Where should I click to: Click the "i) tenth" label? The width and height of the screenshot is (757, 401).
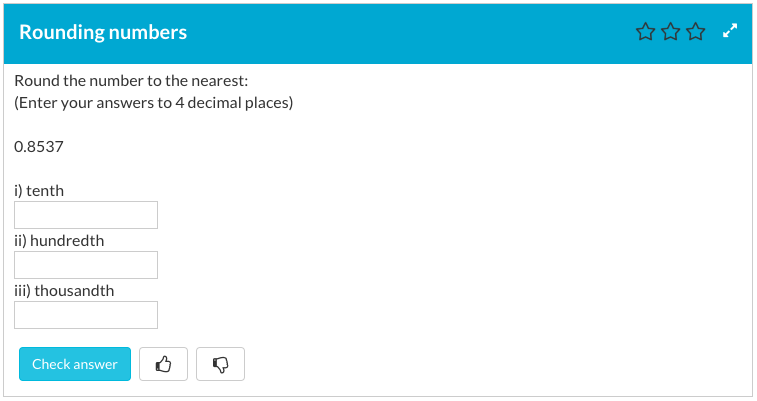click(x=39, y=190)
